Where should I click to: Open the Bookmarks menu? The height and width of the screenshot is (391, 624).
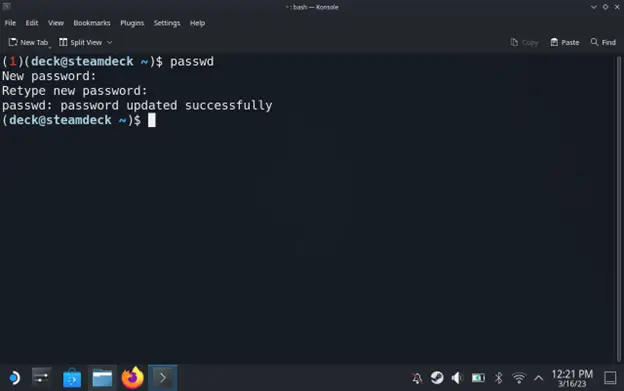[92, 23]
